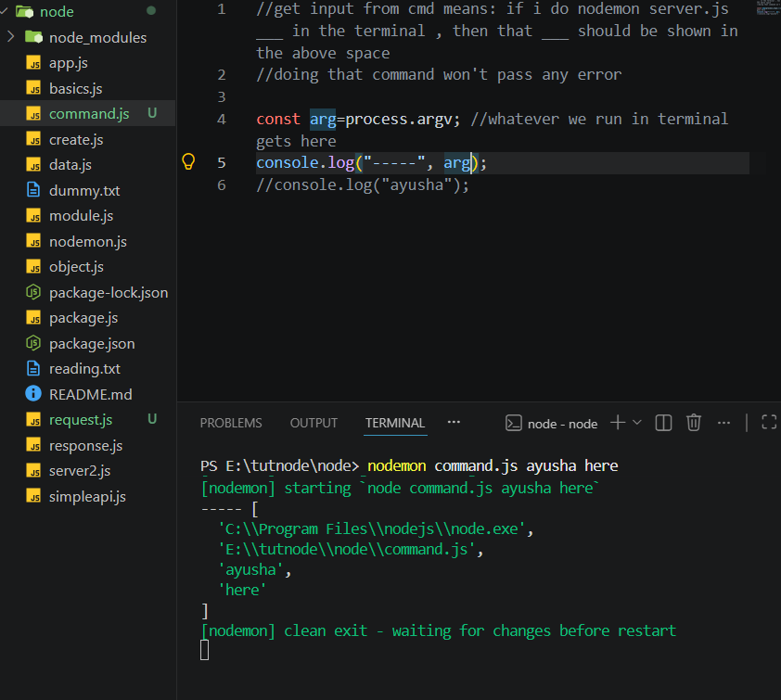Open the new terminal launch profile dropdown
Screen dimensions: 781x700
[x=636, y=423]
